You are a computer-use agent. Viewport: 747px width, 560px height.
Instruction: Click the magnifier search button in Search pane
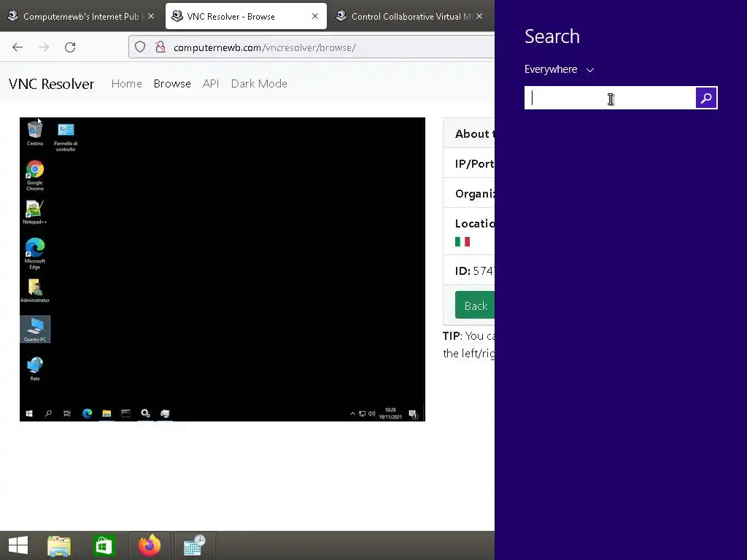[706, 98]
